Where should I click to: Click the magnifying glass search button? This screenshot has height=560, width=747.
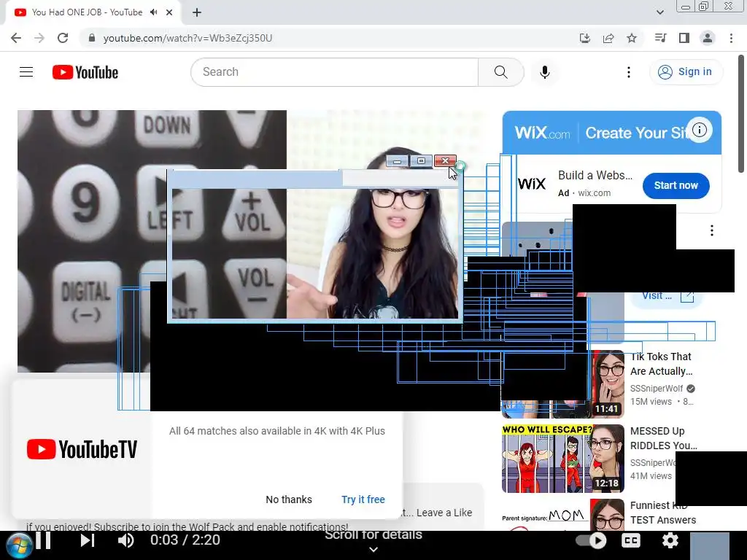(x=500, y=72)
